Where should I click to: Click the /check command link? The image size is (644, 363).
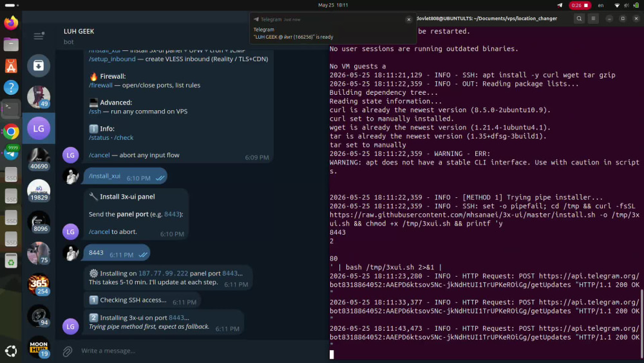click(x=124, y=138)
